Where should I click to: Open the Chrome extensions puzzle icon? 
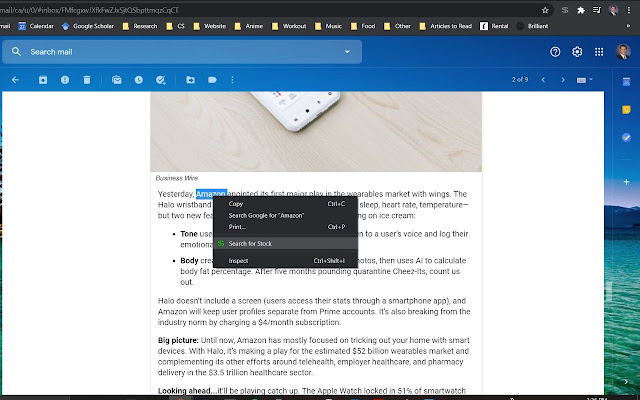click(581, 10)
